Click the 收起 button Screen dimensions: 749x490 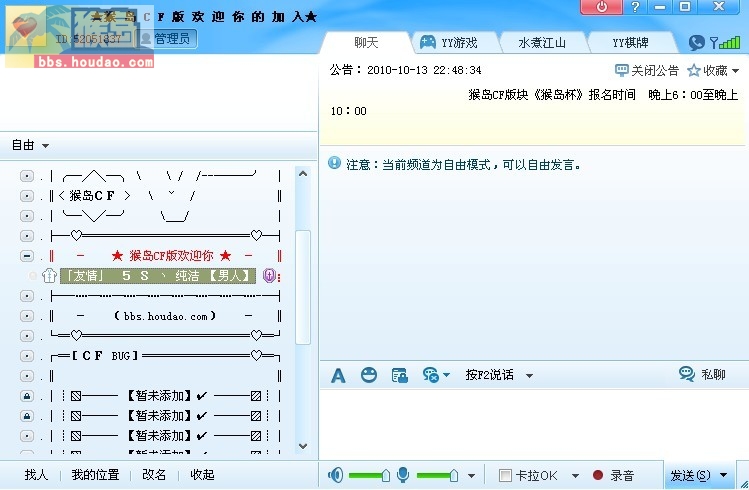202,475
